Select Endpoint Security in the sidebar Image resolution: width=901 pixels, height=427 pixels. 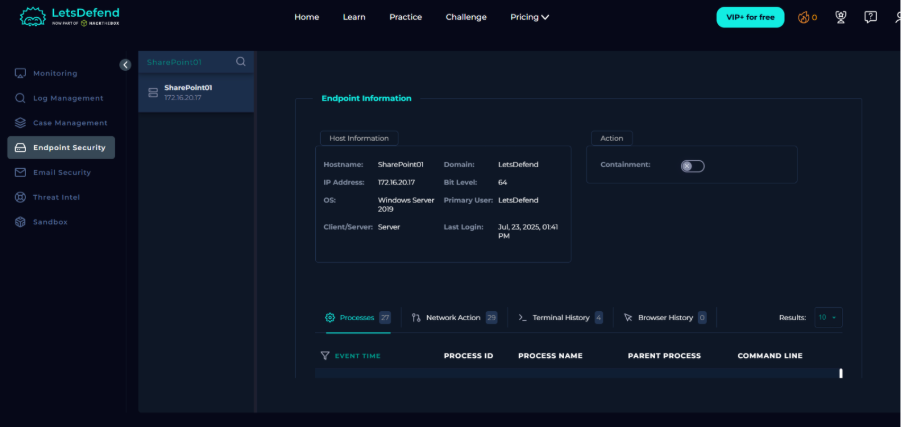pyautogui.click(x=61, y=148)
